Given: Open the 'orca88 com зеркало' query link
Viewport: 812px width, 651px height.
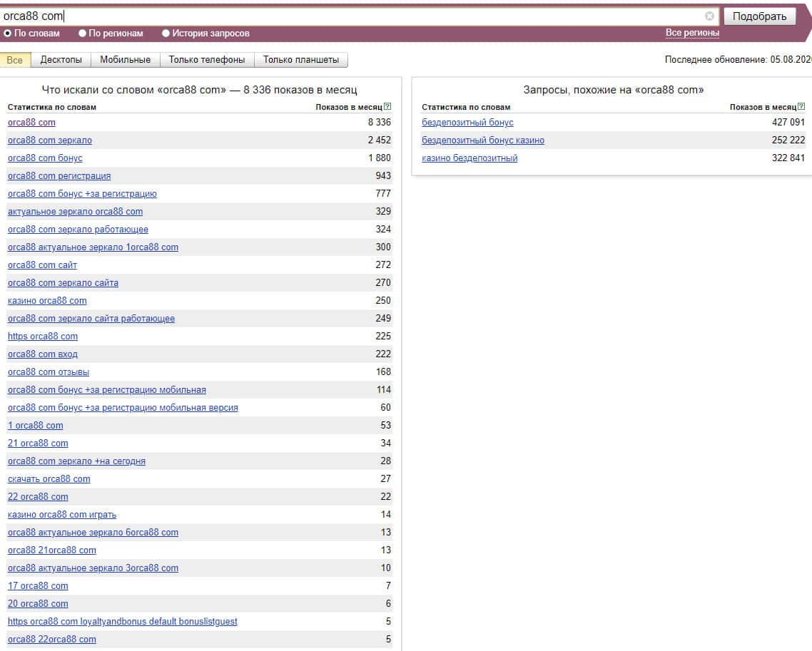Looking at the screenshot, I should click(x=49, y=140).
